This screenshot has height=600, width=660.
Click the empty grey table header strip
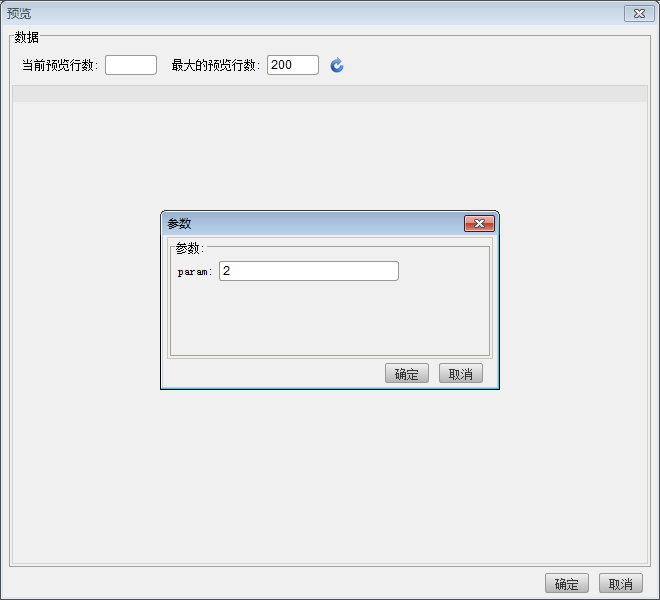pos(329,94)
